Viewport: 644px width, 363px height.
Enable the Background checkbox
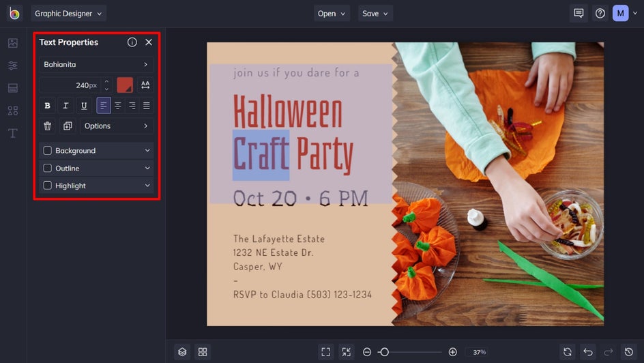pyautogui.click(x=48, y=151)
